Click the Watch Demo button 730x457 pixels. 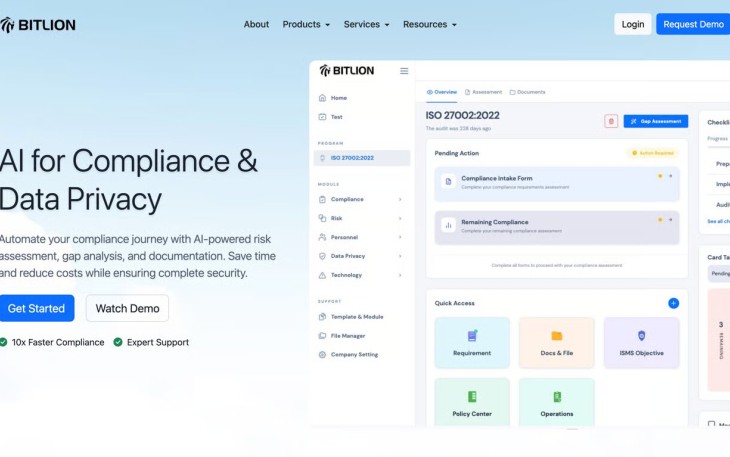128,308
